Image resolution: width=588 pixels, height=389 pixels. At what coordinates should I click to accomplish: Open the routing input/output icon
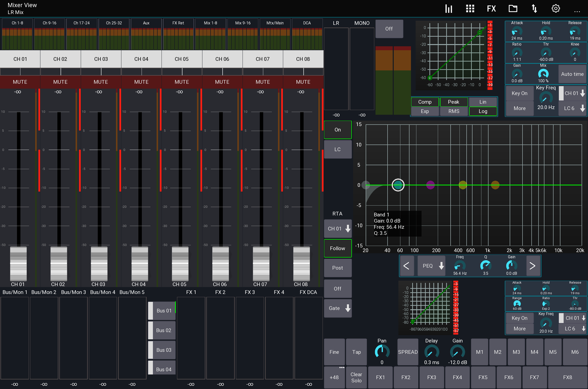click(534, 8)
